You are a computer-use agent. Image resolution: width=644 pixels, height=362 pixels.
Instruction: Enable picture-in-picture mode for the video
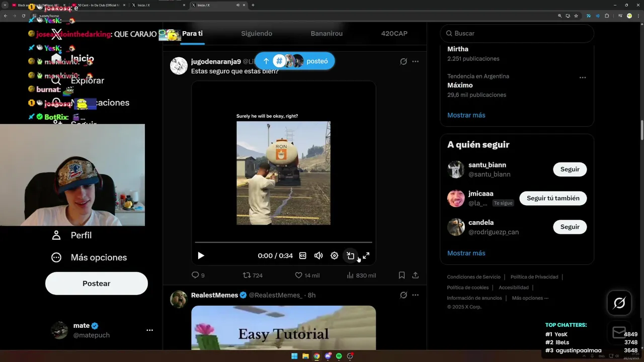(350, 255)
